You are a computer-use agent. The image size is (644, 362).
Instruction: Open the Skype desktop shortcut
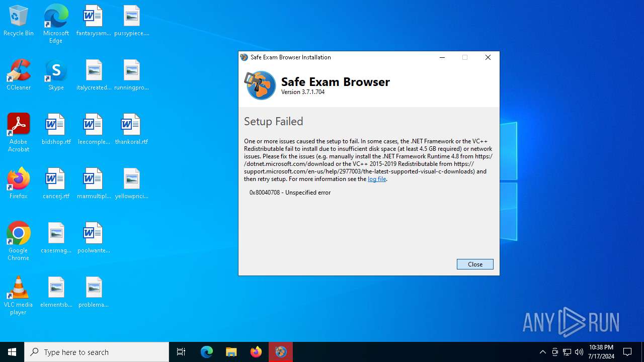click(56, 75)
